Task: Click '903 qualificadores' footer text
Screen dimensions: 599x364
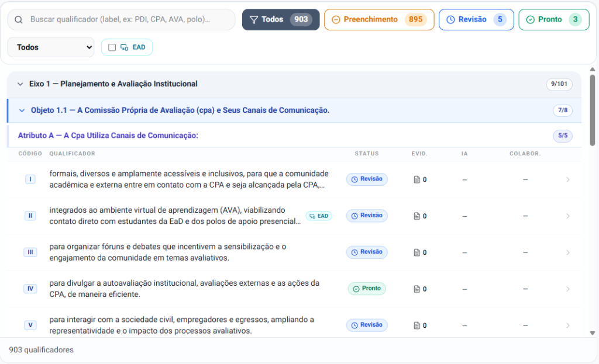Action: [x=42, y=350]
